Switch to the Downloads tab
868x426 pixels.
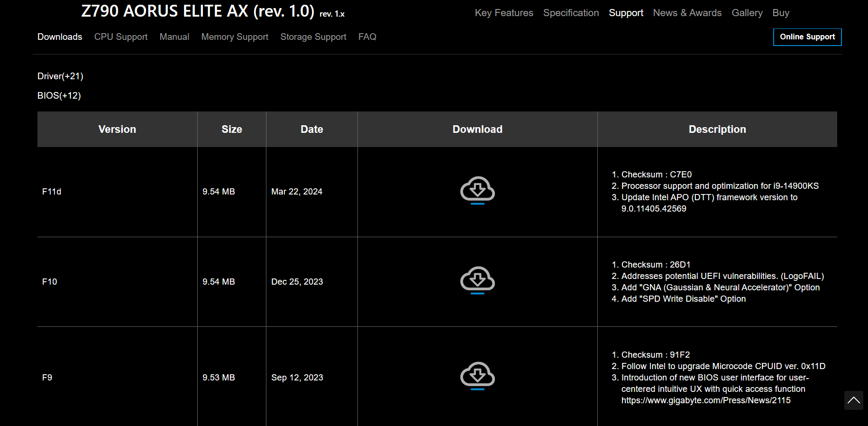60,37
